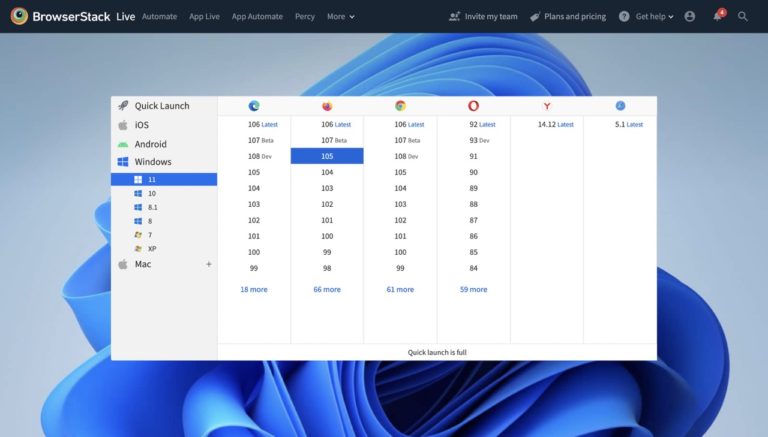Click the Microsoft Edge browser icon
Viewport: 768px width, 437px height.
point(254,106)
